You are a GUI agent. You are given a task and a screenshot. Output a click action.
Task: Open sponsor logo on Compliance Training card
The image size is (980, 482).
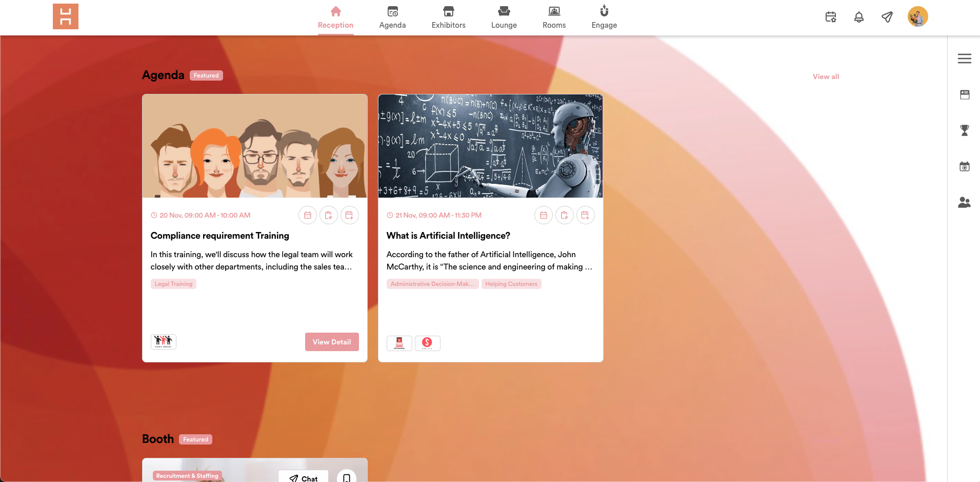pyautogui.click(x=164, y=342)
